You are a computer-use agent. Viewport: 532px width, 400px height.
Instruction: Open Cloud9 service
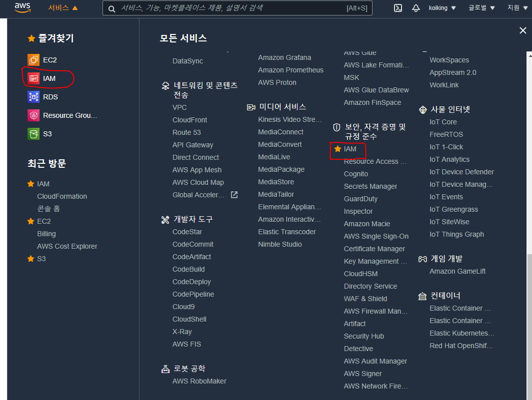point(183,307)
